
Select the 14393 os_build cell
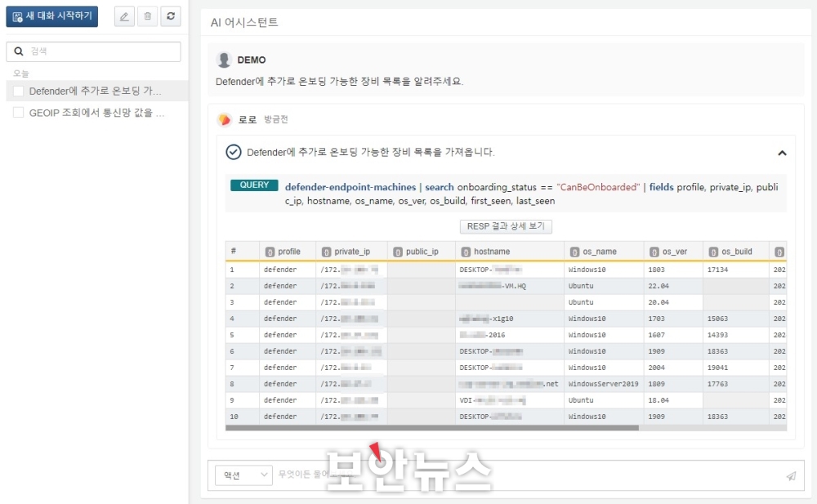click(736, 335)
